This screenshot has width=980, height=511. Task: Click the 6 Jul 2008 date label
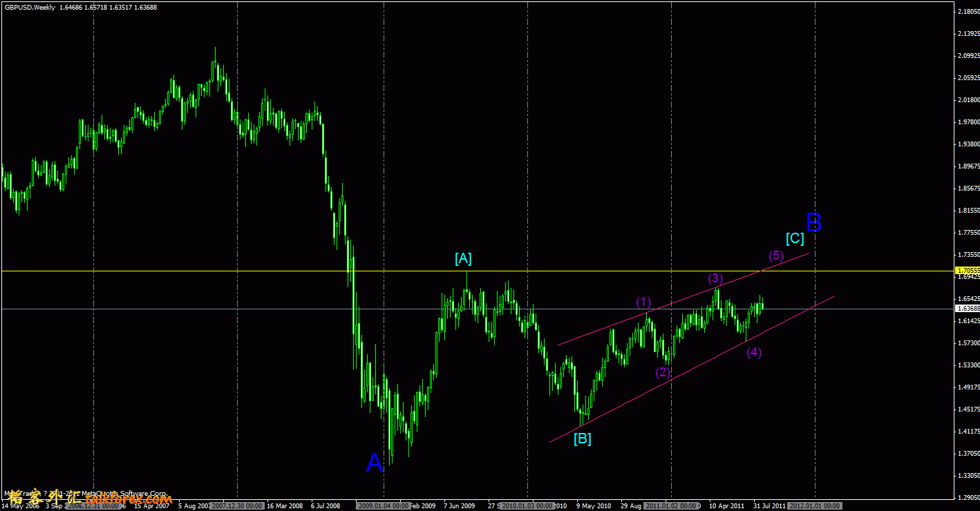[x=327, y=506]
